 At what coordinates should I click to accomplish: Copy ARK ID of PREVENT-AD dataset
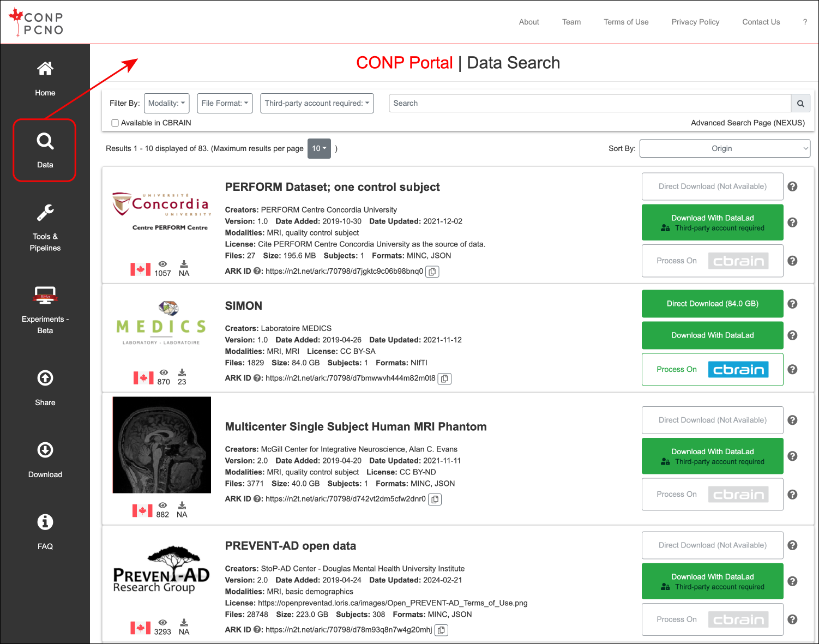coord(441,630)
